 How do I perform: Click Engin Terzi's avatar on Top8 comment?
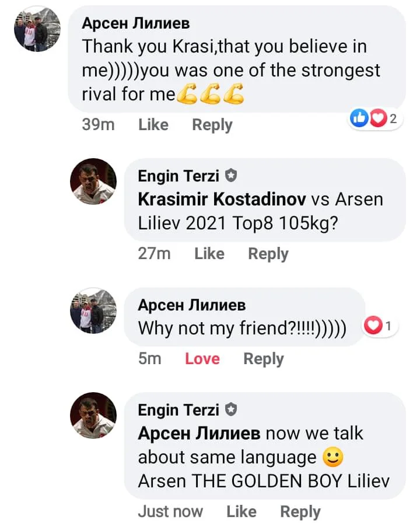tap(93, 181)
